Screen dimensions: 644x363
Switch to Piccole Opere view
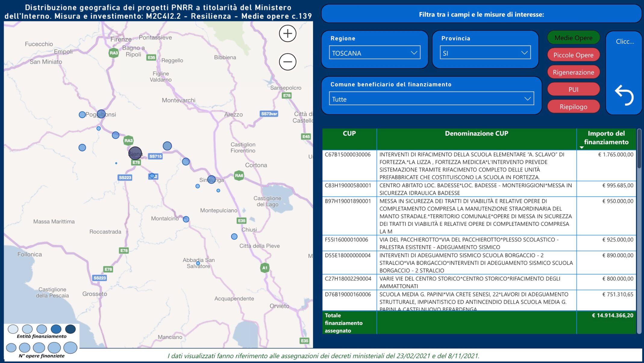(574, 55)
